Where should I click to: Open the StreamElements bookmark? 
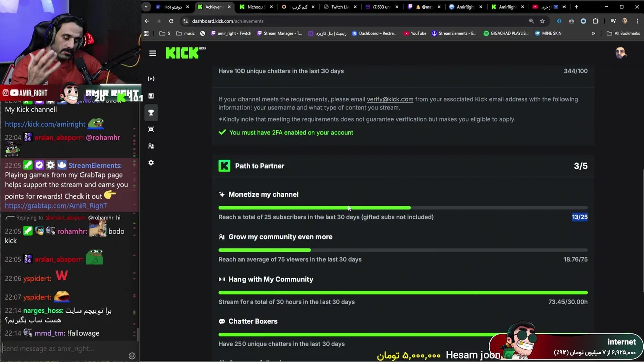click(454, 33)
